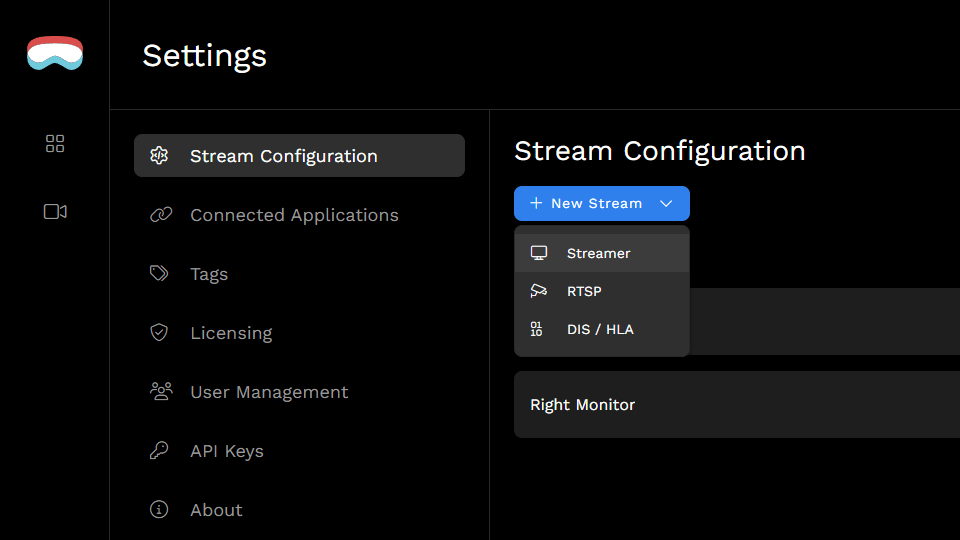The image size is (960, 540).
Task: Open the About section
Action: [299, 509]
